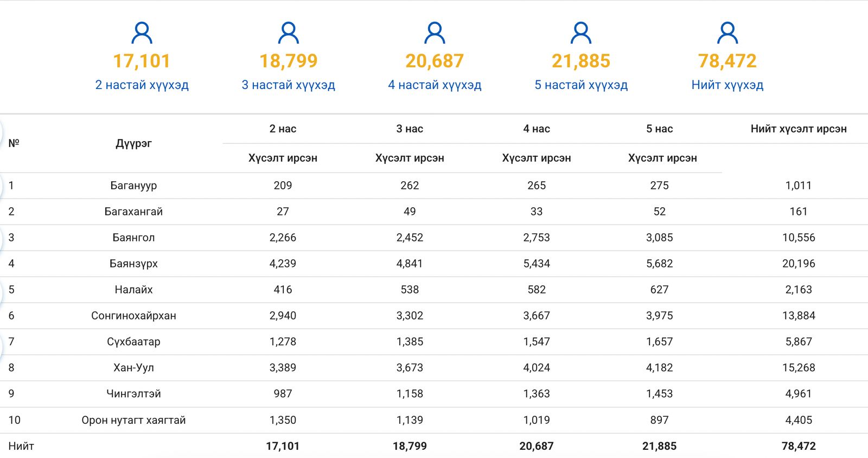Click Орон нутагт хаягтай total 4,405
Screen dimensions: 868x458
tap(799, 420)
